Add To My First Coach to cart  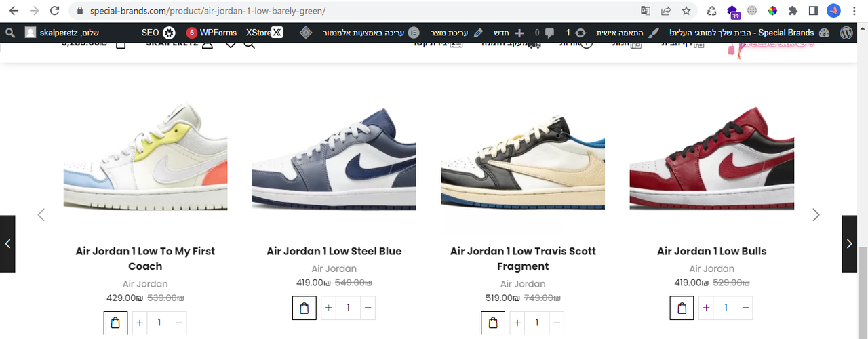[115, 323]
